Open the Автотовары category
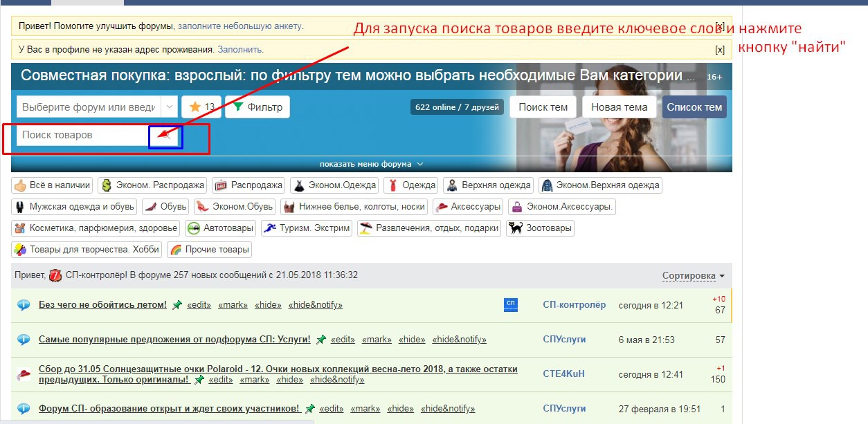The image size is (868, 424). point(220,228)
